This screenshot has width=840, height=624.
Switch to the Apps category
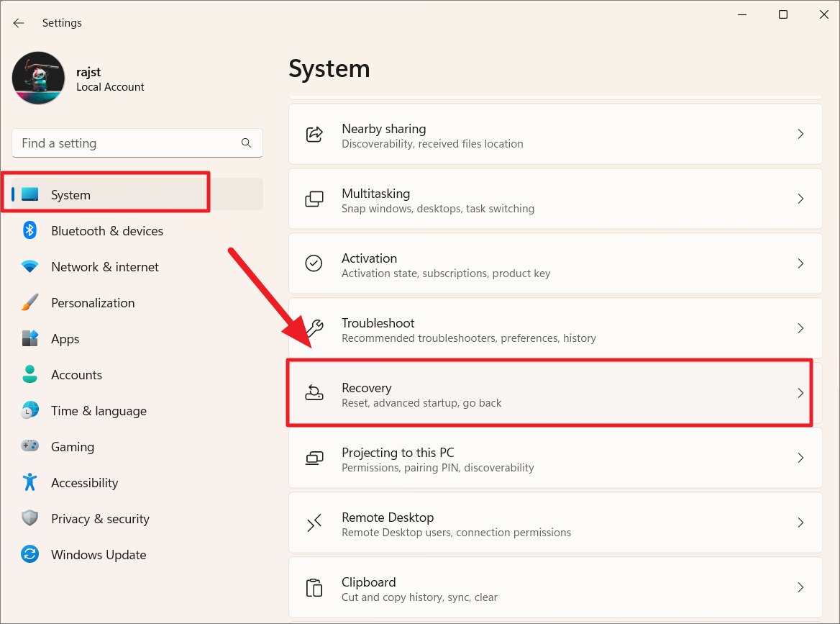(x=65, y=339)
